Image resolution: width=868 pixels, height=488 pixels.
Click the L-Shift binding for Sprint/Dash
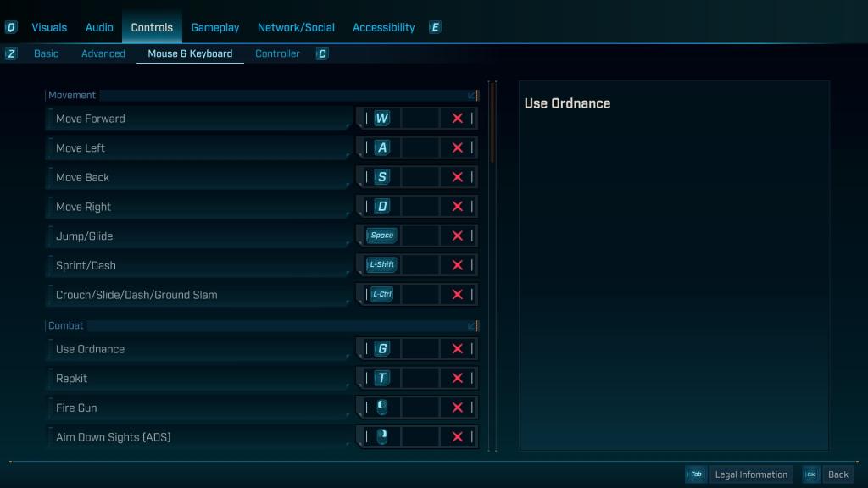tap(380, 264)
